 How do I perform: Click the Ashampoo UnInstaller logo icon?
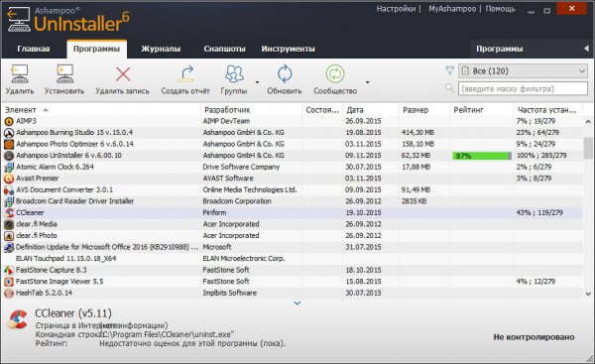point(18,20)
